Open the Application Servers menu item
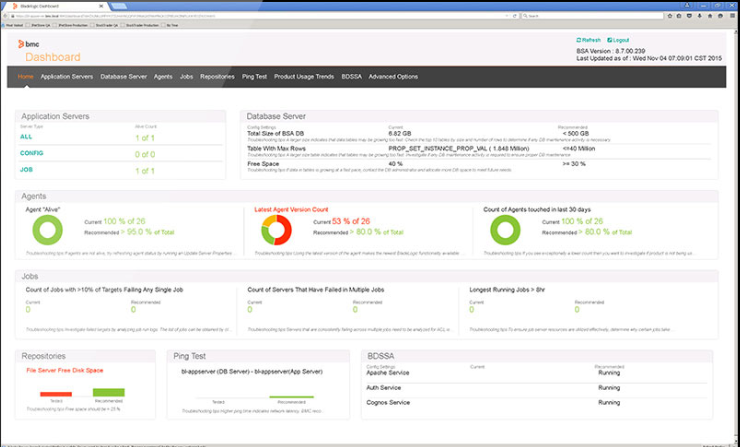This screenshot has width=740, height=447. 67,76
